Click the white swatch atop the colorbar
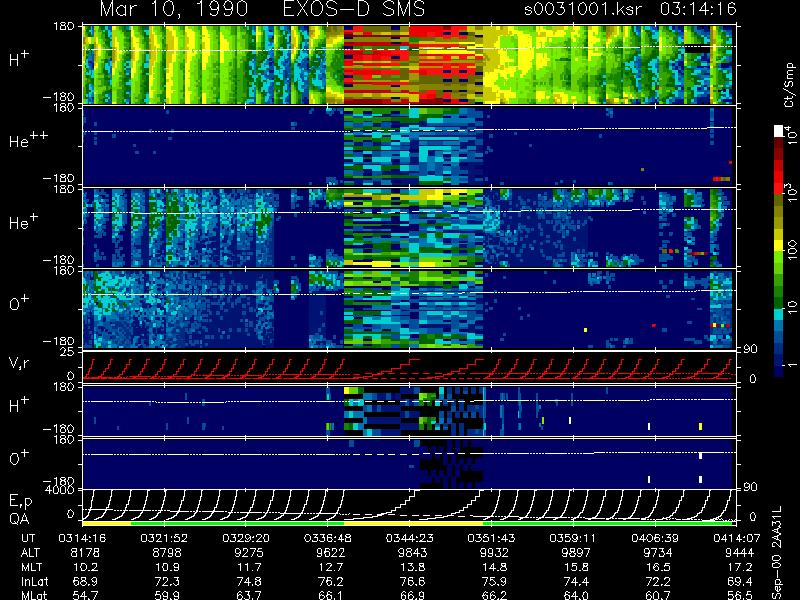This screenshot has height=600, width=800. point(779,131)
